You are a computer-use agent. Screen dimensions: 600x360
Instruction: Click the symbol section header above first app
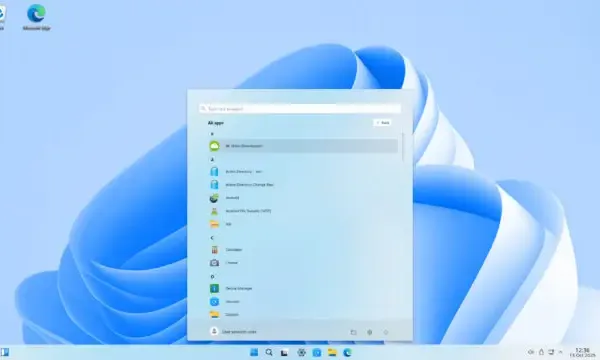click(x=212, y=134)
